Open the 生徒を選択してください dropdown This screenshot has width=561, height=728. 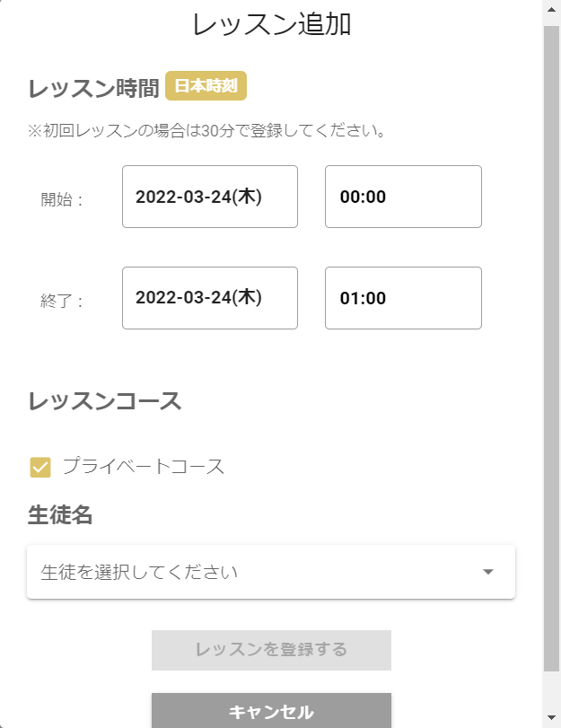click(271, 572)
